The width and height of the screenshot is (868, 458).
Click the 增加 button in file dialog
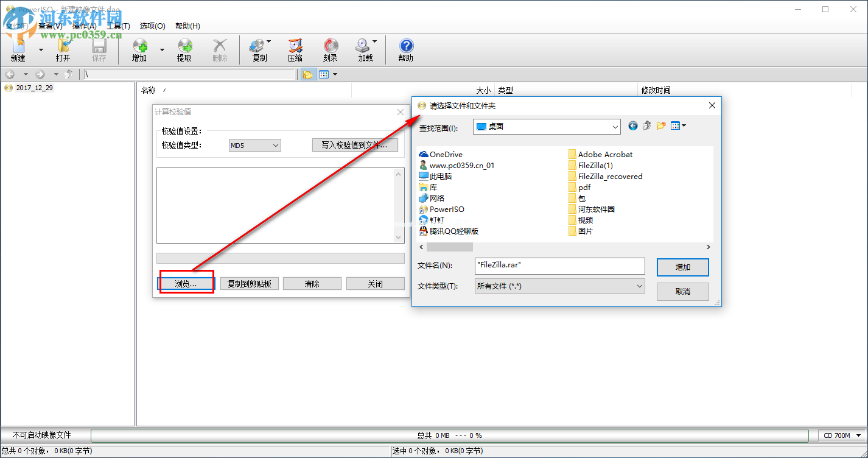pos(683,267)
